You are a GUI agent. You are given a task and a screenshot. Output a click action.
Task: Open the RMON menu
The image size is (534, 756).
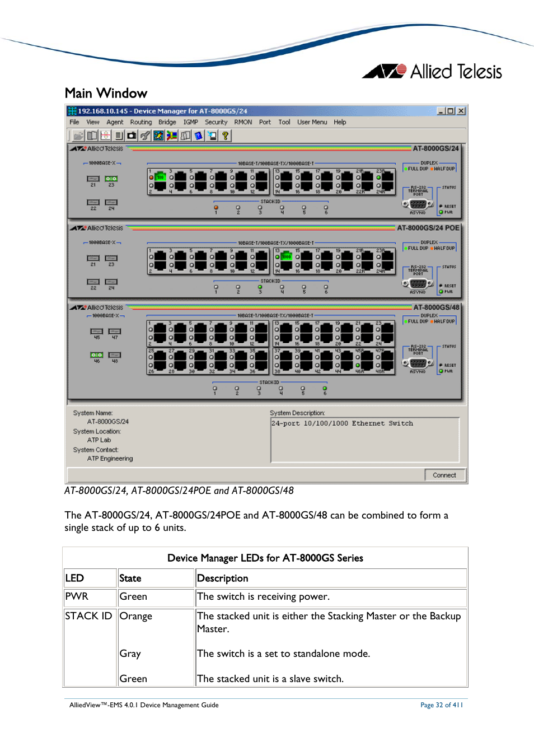[x=243, y=122]
